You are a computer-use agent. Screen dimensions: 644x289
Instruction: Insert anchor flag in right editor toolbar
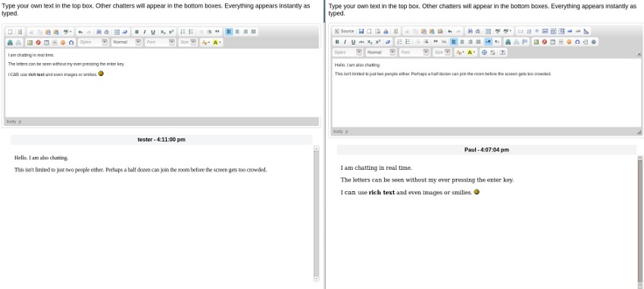[x=525, y=42]
